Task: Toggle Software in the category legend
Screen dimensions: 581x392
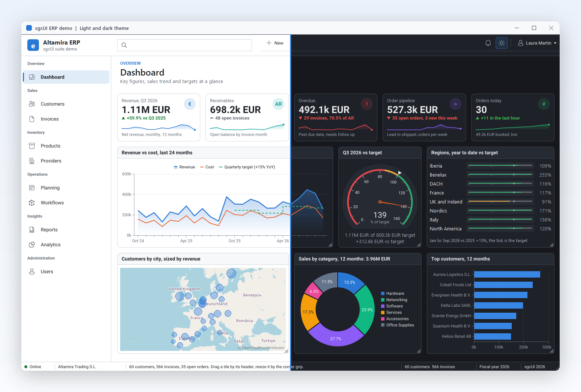Action: 392,306
